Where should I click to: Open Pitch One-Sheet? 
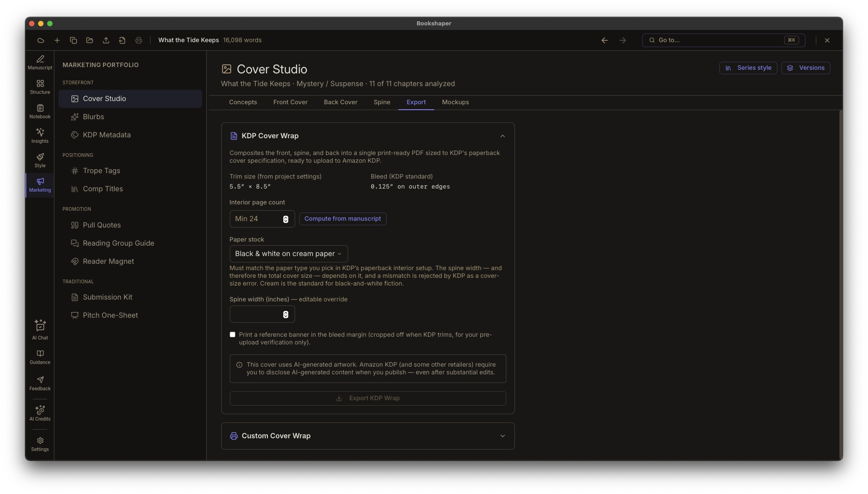[130, 315]
